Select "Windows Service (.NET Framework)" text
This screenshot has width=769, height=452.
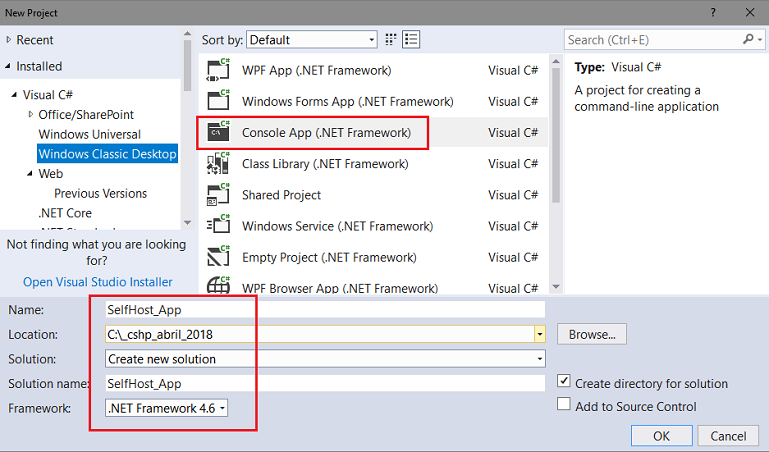click(x=337, y=226)
